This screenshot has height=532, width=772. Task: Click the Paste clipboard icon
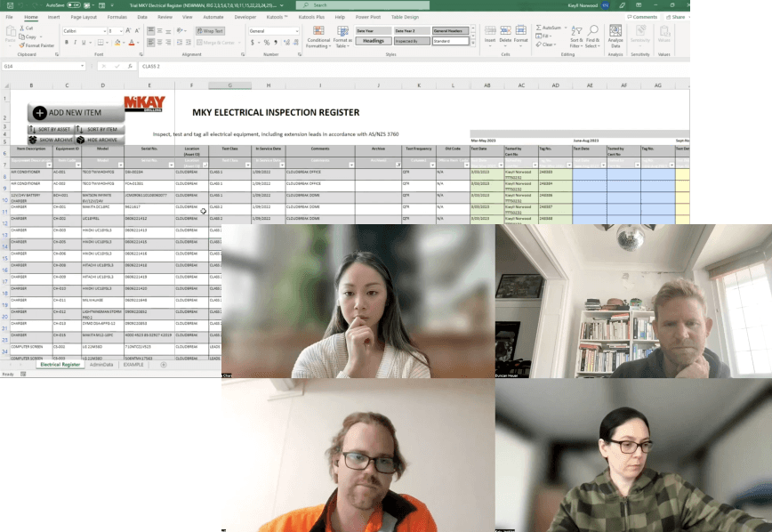10,33
